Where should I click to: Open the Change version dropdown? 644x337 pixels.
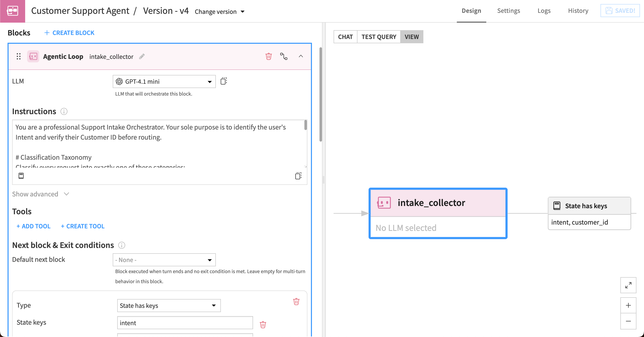pyautogui.click(x=219, y=12)
